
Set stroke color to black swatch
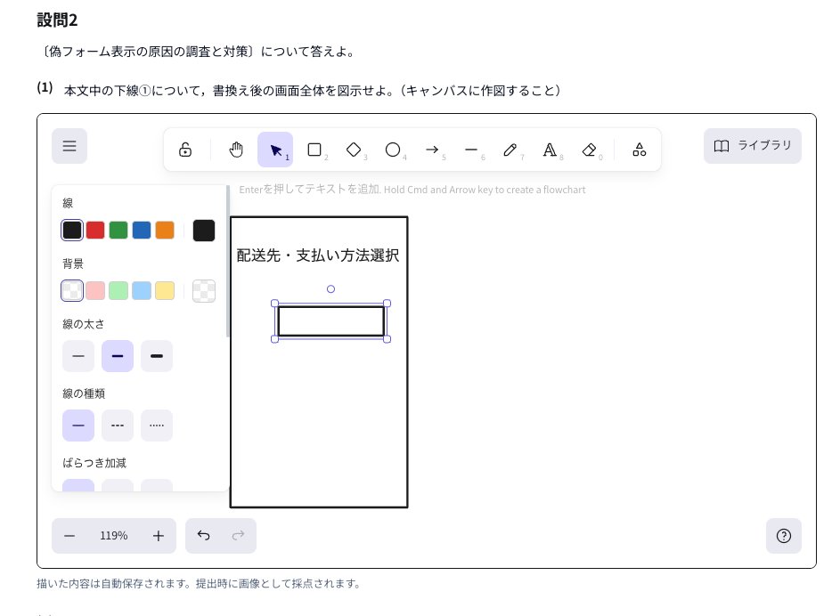point(72,231)
